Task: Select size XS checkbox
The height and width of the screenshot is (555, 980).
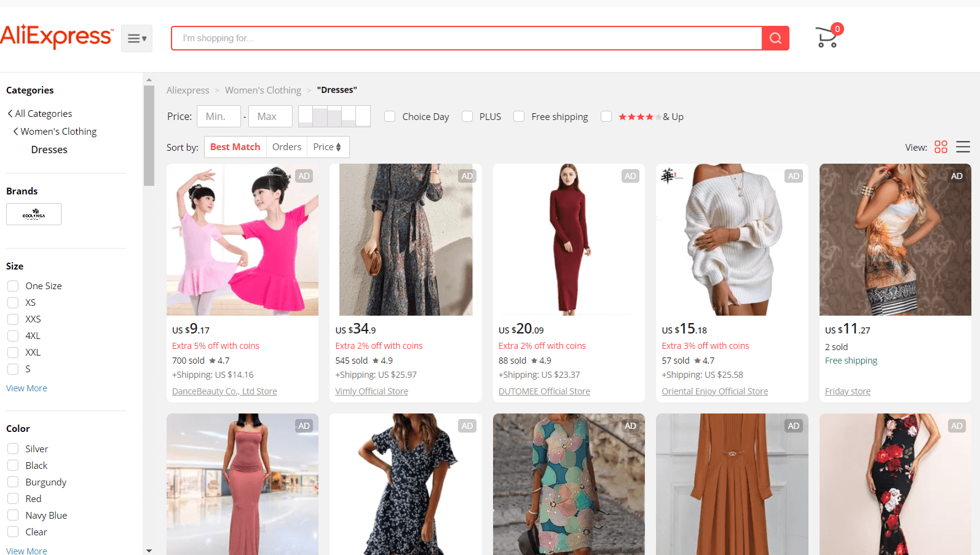Action: click(x=13, y=303)
